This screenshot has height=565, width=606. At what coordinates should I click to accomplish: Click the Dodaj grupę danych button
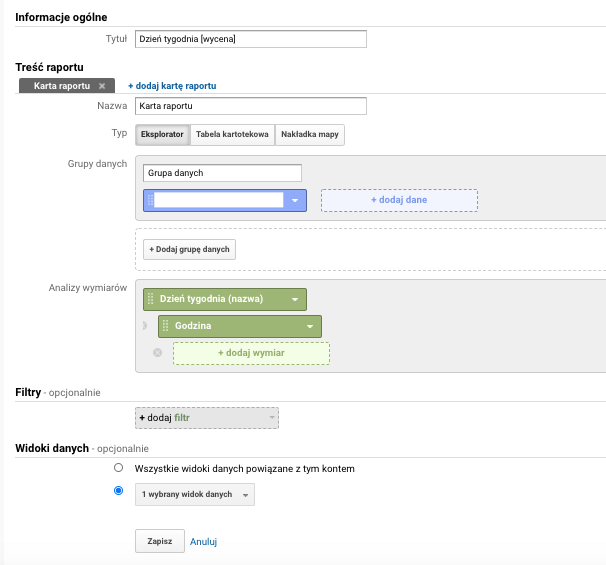(189, 249)
